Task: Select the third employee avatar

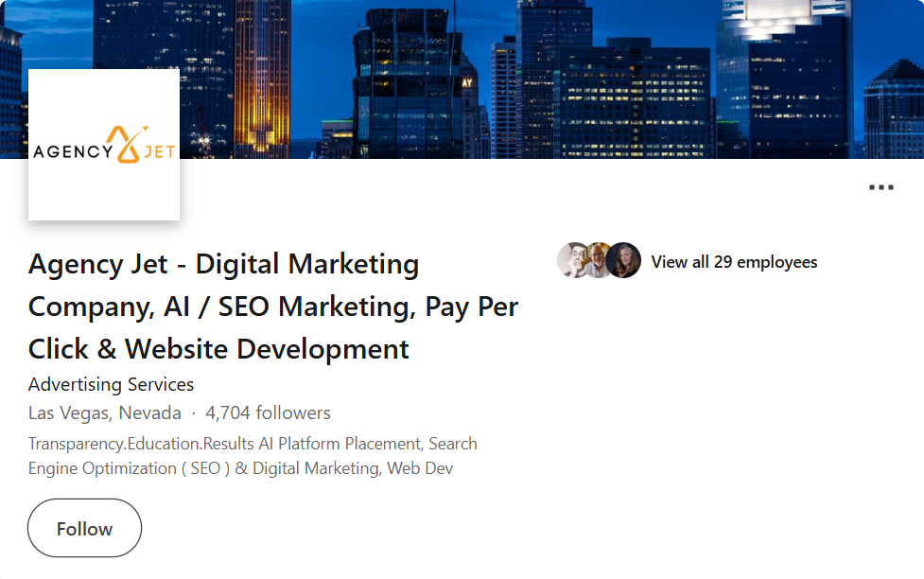Action: point(624,261)
